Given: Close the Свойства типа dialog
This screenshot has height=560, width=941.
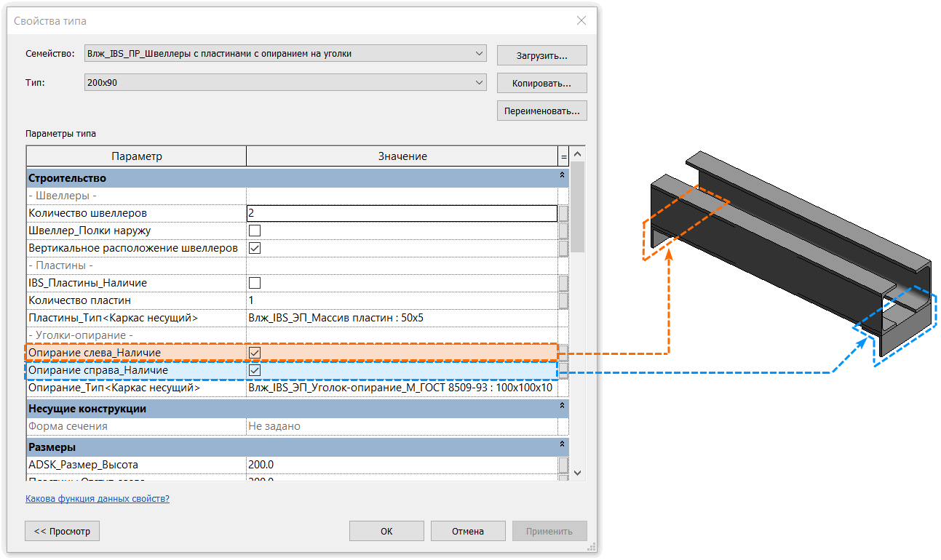Looking at the screenshot, I should coord(581,21).
